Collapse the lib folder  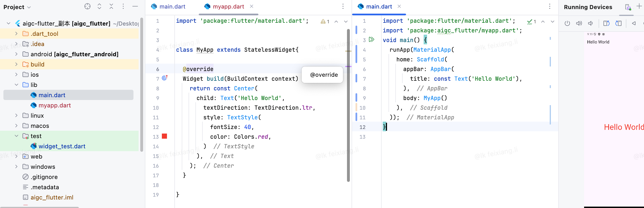click(16, 85)
